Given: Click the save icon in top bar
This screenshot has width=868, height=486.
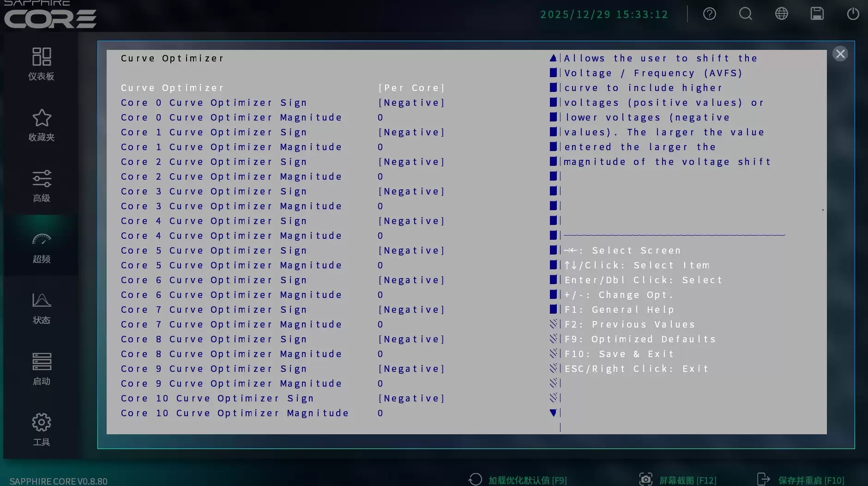Looking at the screenshot, I should [816, 14].
